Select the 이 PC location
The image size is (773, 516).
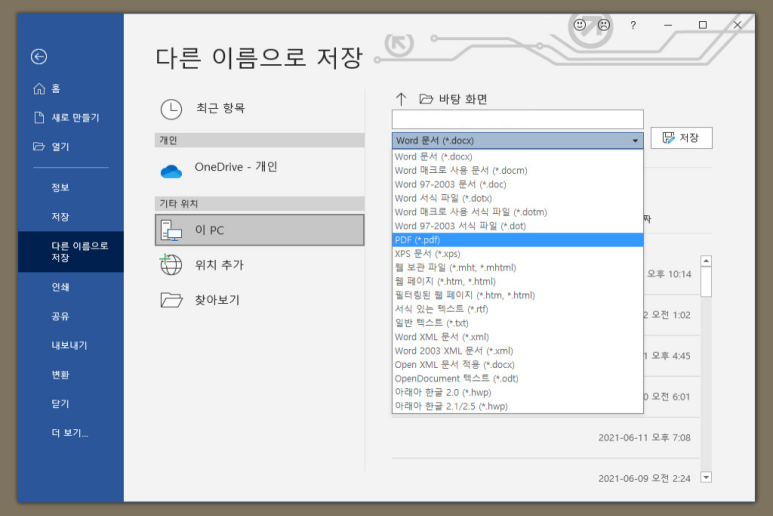point(260,230)
